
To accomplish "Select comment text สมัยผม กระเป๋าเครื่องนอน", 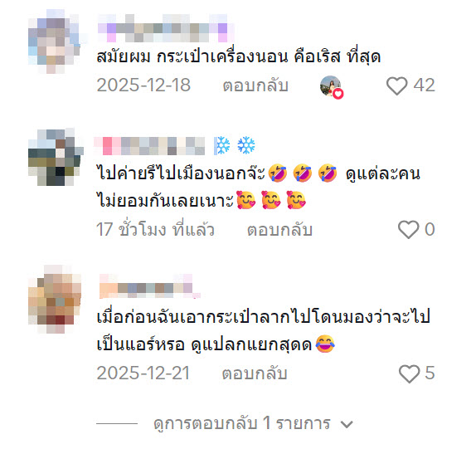I will tap(192, 56).
